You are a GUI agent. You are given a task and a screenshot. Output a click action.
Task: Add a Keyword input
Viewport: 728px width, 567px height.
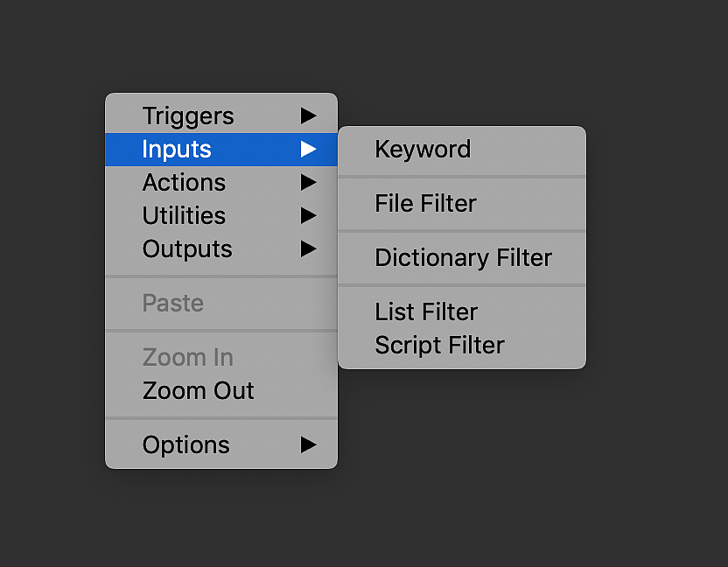(x=423, y=149)
